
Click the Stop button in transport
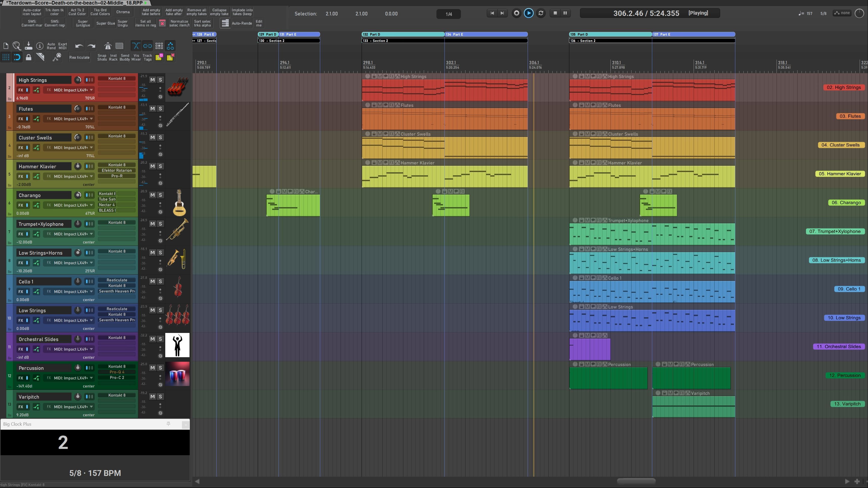[x=555, y=13]
